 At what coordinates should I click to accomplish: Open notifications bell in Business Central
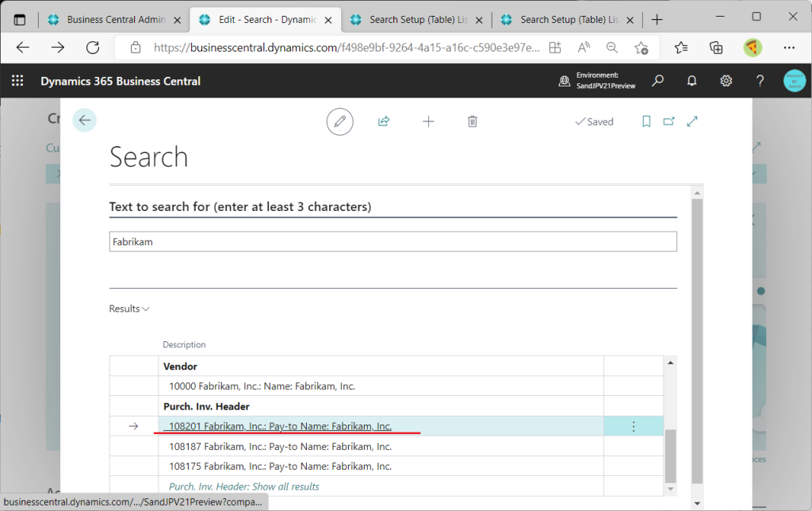tap(691, 81)
